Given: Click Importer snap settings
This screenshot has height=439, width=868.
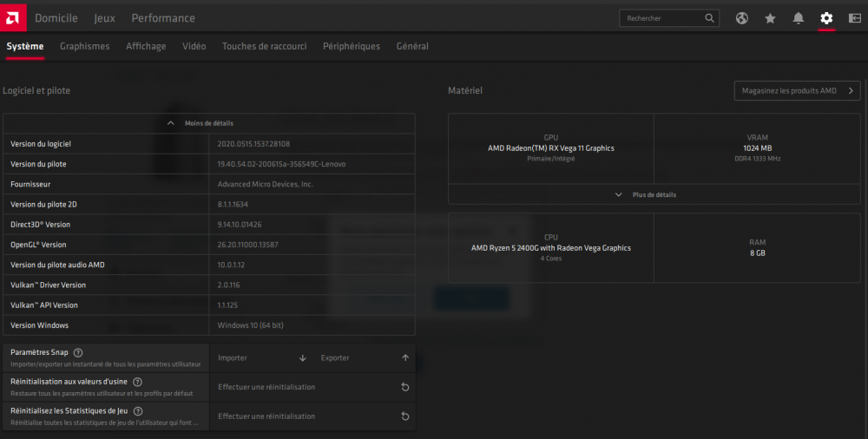Looking at the screenshot, I should click(x=260, y=357).
